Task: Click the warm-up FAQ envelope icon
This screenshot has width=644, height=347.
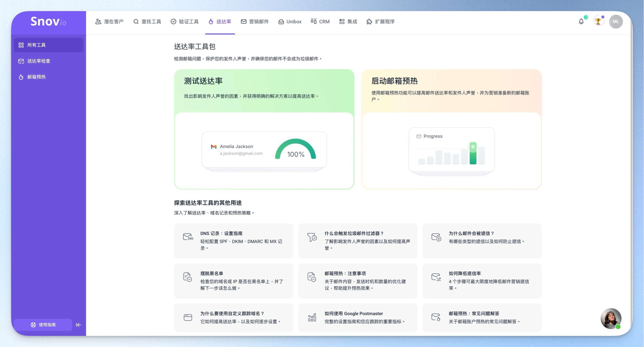Action: [x=436, y=317]
